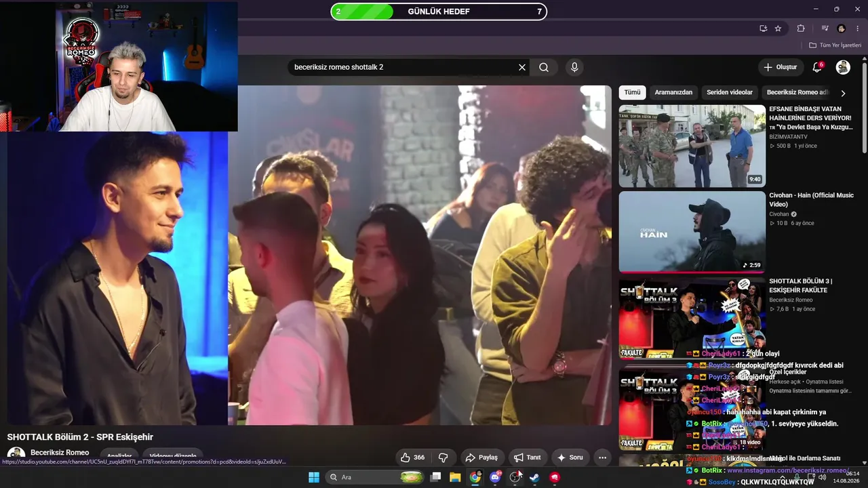Clear the YouTube search text with the X

click(x=522, y=67)
